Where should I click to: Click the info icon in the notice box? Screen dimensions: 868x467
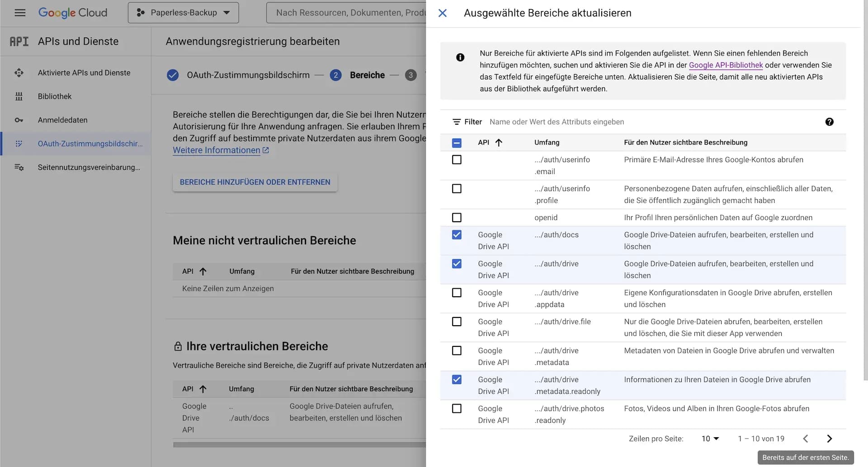point(460,57)
